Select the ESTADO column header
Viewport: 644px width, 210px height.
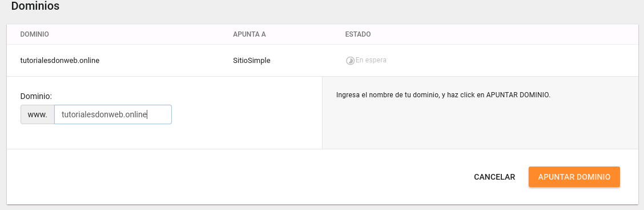coord(358,34)
